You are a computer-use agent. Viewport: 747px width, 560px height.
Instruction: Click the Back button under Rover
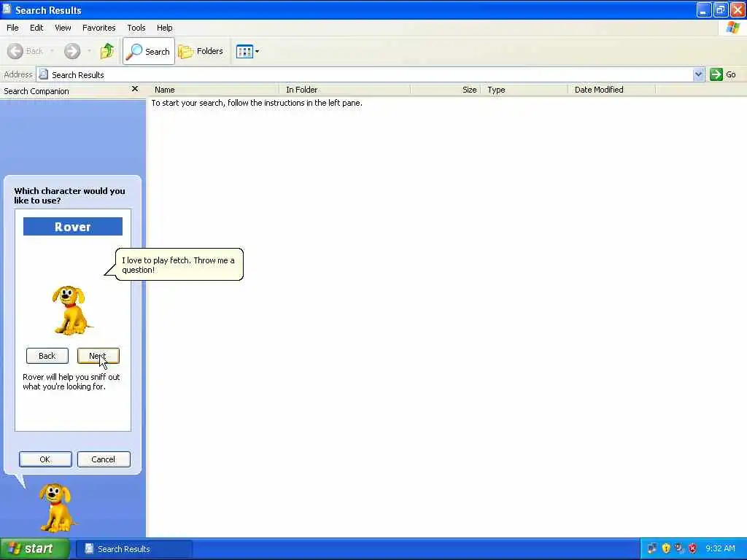coord(47,356)
